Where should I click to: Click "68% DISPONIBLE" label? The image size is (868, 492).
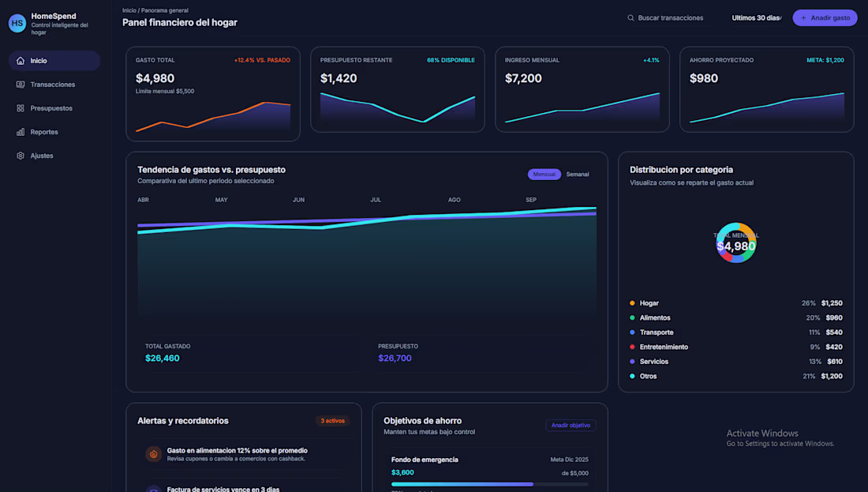point(451,60)
